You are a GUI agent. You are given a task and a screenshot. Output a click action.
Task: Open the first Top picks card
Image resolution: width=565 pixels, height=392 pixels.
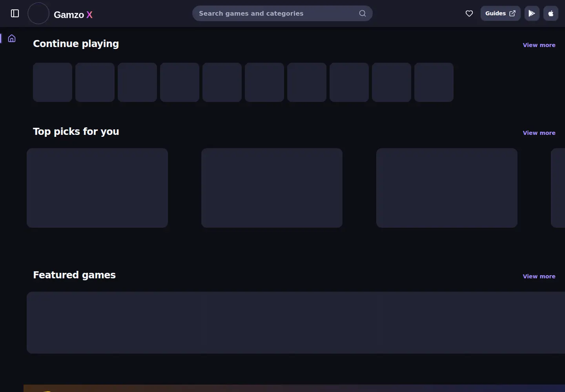click(97, 188)
